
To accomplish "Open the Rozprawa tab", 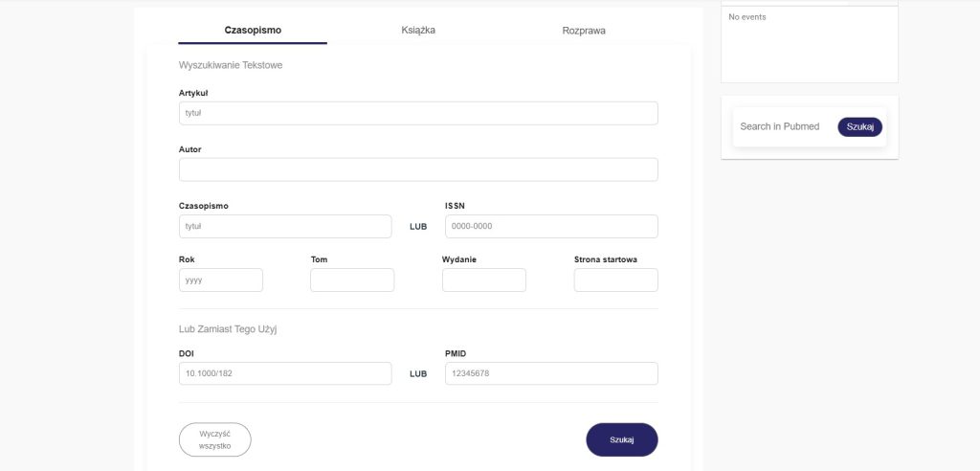I will click(x=584, y=31).
